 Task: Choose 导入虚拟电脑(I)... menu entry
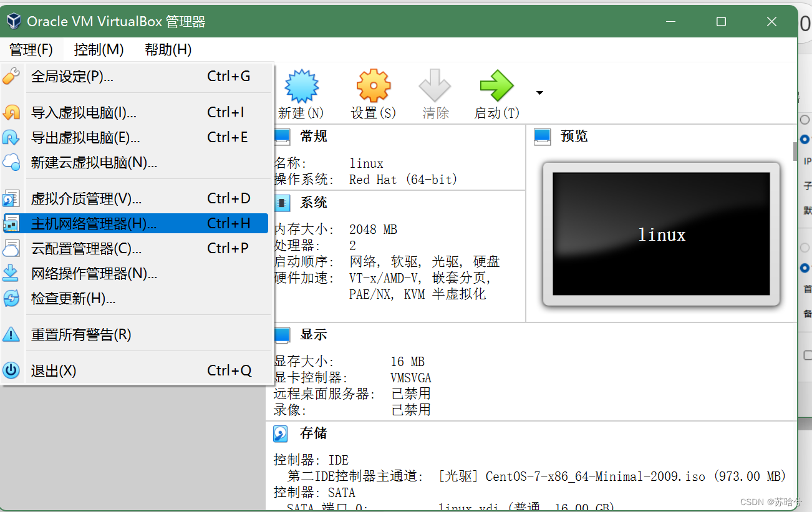click(x=135, y=112)
